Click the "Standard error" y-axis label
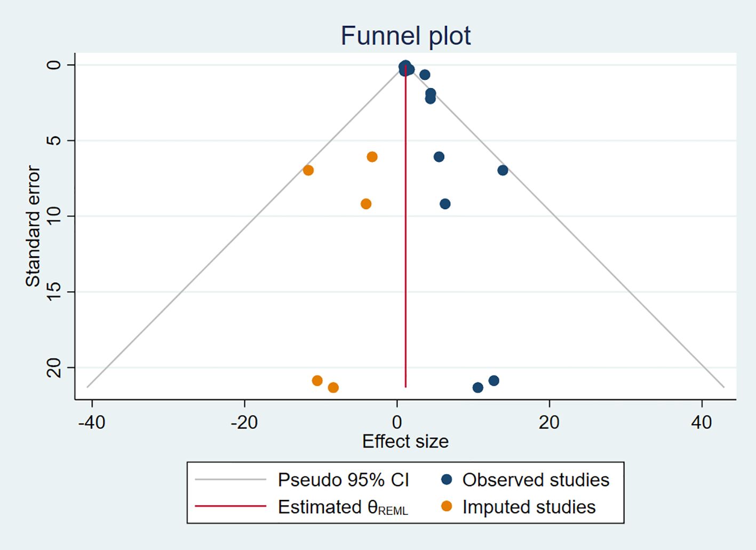Screen dimensions: 756x550 click(x=33, y=226)
